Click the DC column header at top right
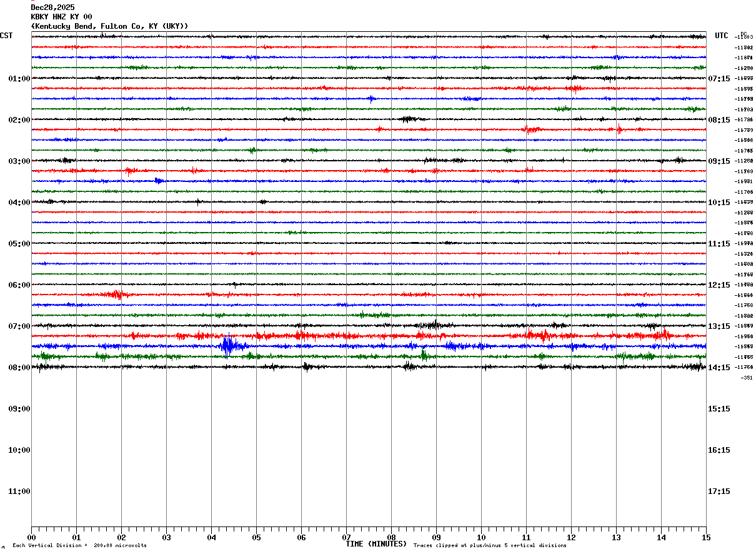The image size is (756, 554). click(744, 34)
